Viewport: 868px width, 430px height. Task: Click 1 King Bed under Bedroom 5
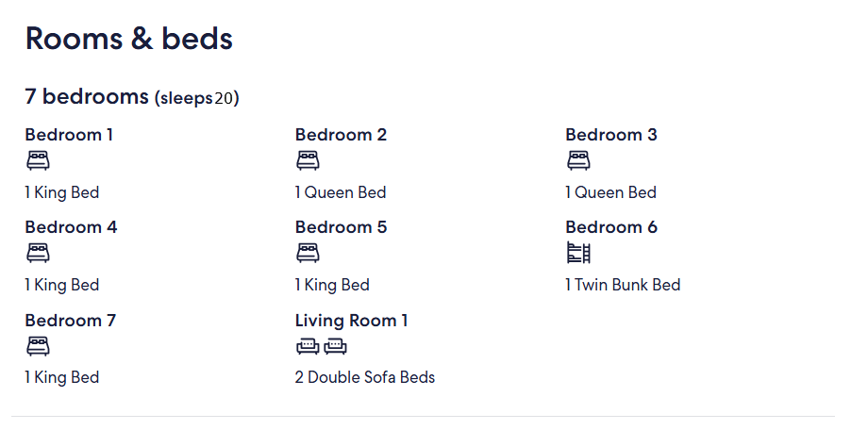point(332,285)
